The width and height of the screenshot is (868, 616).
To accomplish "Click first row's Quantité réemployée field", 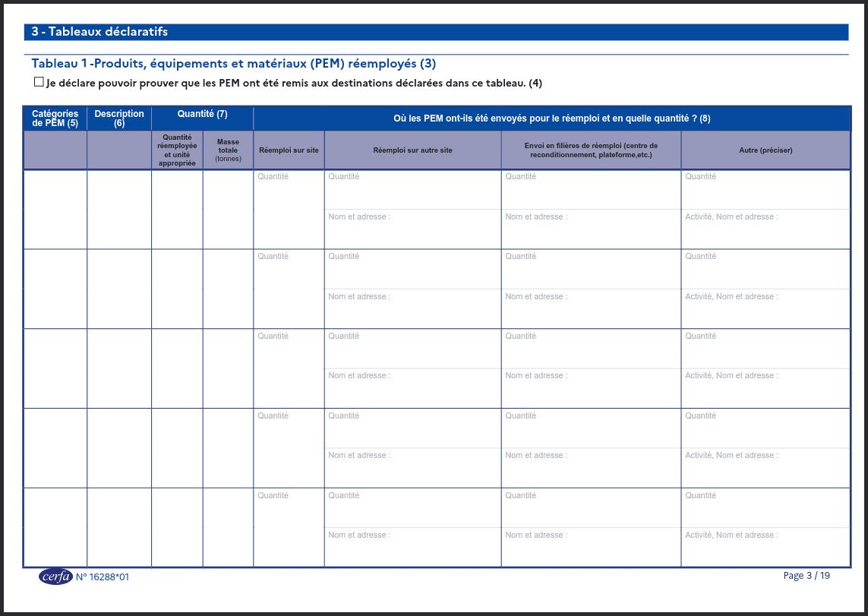I will click(177, 210).
